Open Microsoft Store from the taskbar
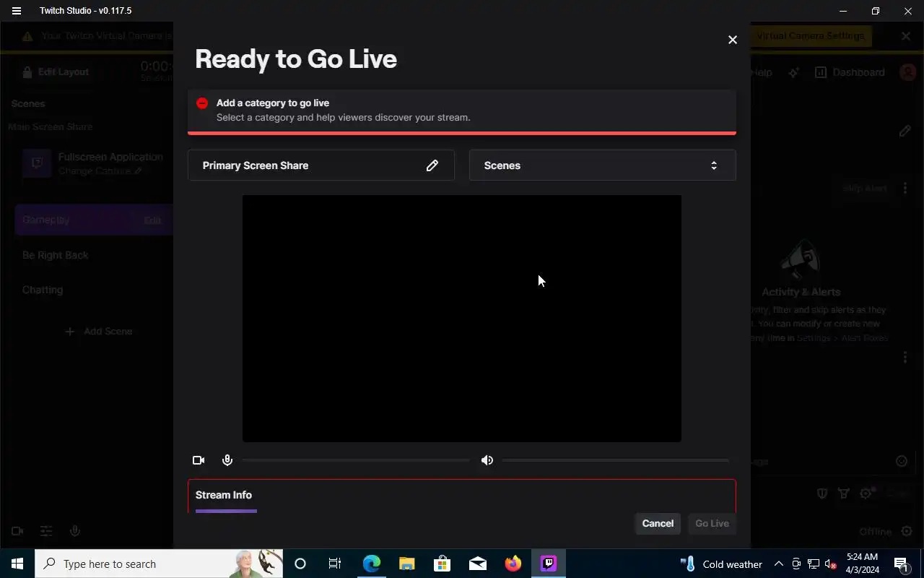 click(x=442, y=564)
